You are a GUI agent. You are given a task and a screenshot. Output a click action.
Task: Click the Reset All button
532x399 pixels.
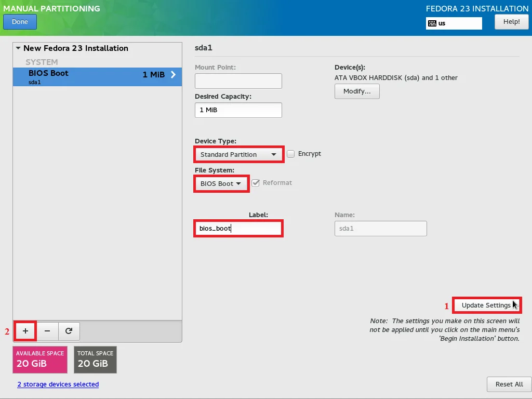[x=509, y=384]
